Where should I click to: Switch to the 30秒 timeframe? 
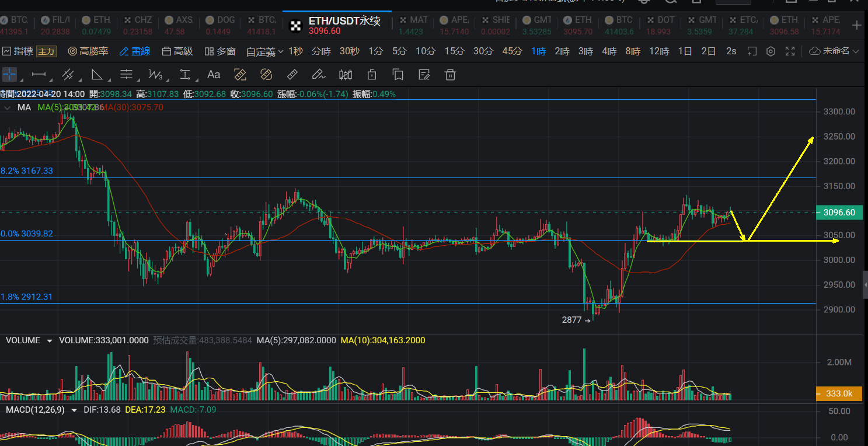[x=349, y=51]
